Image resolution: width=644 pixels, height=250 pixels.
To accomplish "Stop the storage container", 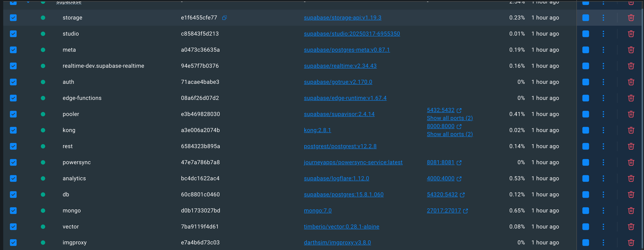I will 586,18.
